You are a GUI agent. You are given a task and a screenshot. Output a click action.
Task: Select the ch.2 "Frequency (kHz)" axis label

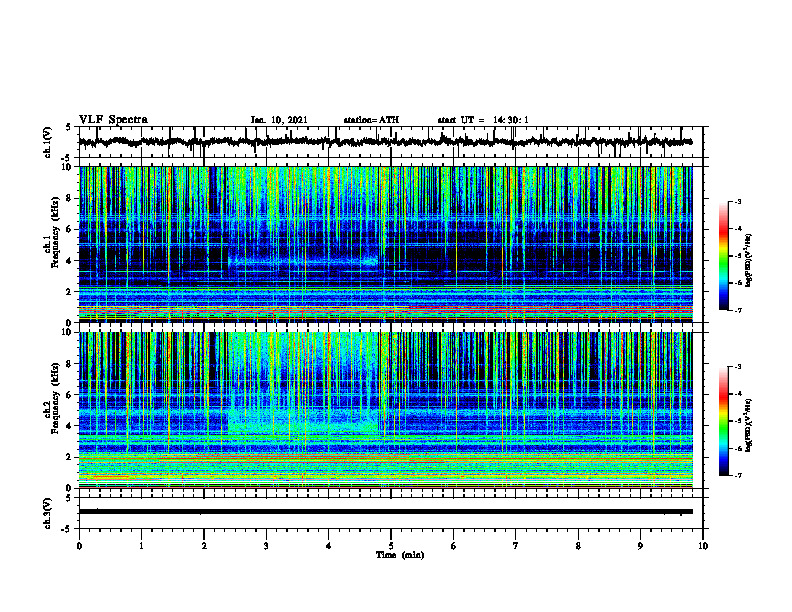tap(56, 398)
